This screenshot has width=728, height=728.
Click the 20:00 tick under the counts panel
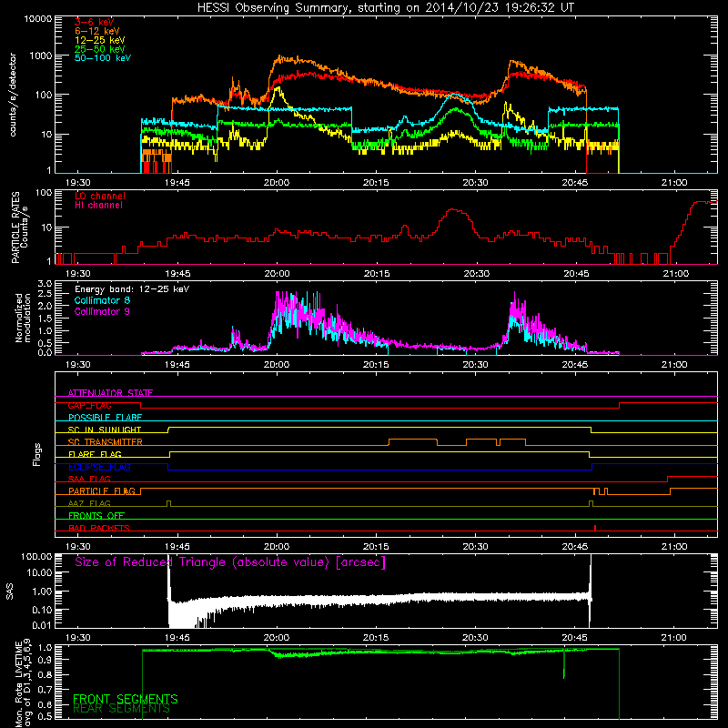(x=277, y=183)
